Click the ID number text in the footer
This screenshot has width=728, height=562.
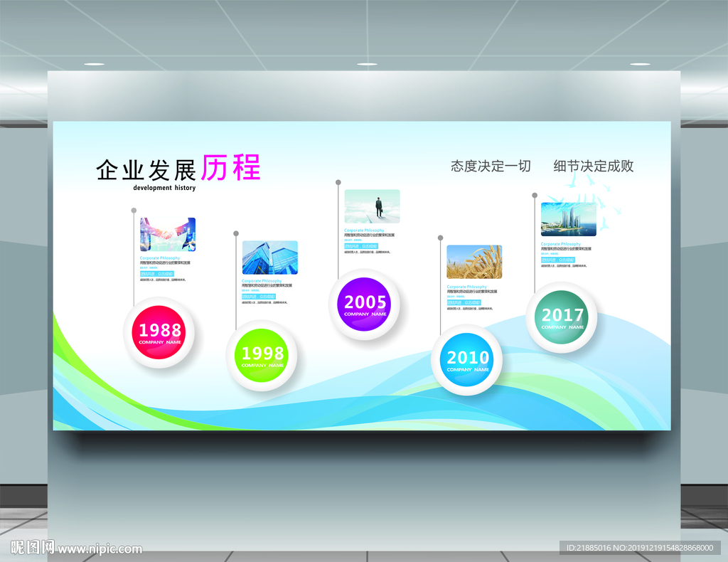click(640, 548)
